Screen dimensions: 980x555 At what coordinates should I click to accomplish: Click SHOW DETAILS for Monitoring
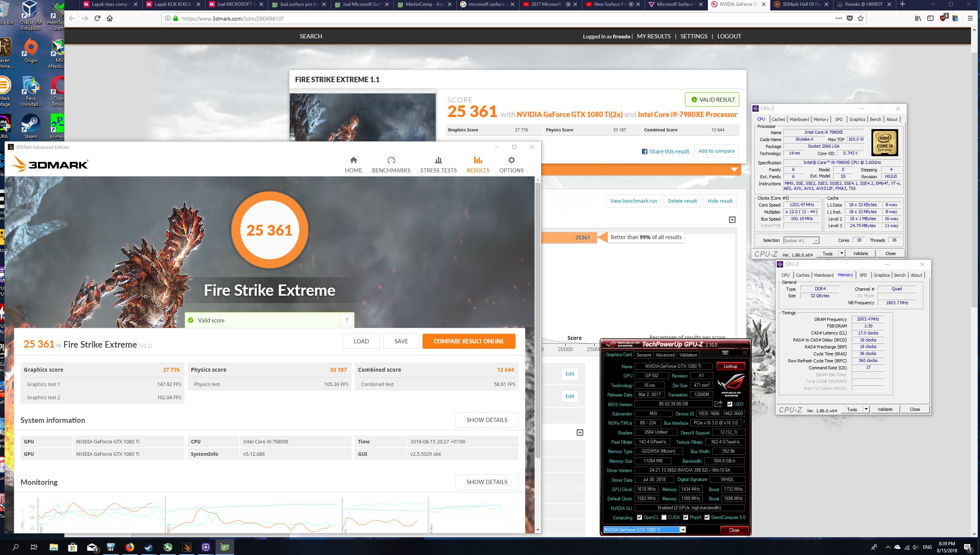(487, 482)
